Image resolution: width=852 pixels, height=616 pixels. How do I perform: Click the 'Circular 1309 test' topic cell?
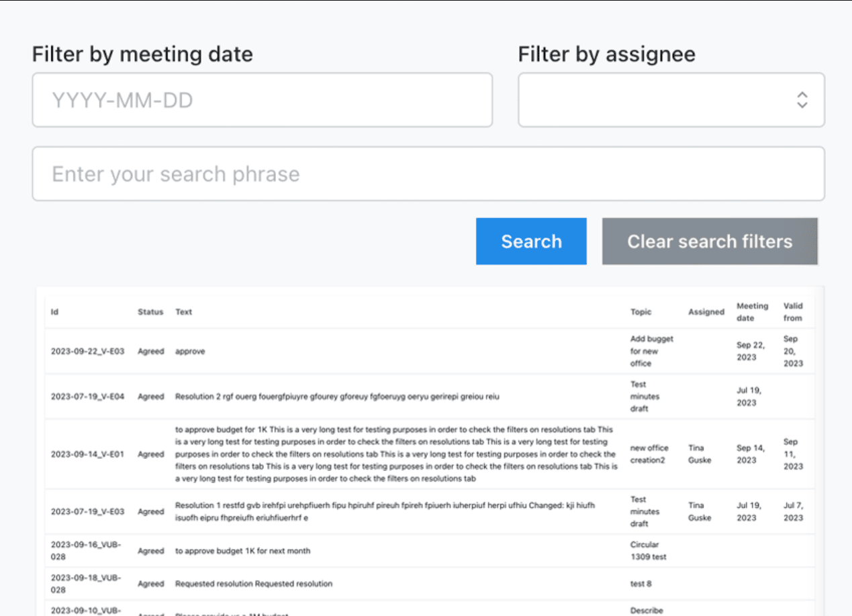pyautogui.click(x=644, y=551)
